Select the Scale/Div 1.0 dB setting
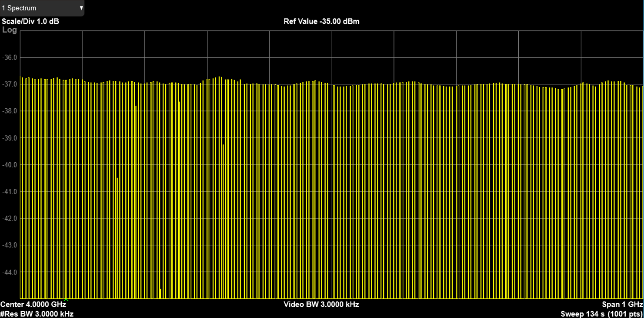This screenshot has height=318, width=644. (x=30, y=21)
